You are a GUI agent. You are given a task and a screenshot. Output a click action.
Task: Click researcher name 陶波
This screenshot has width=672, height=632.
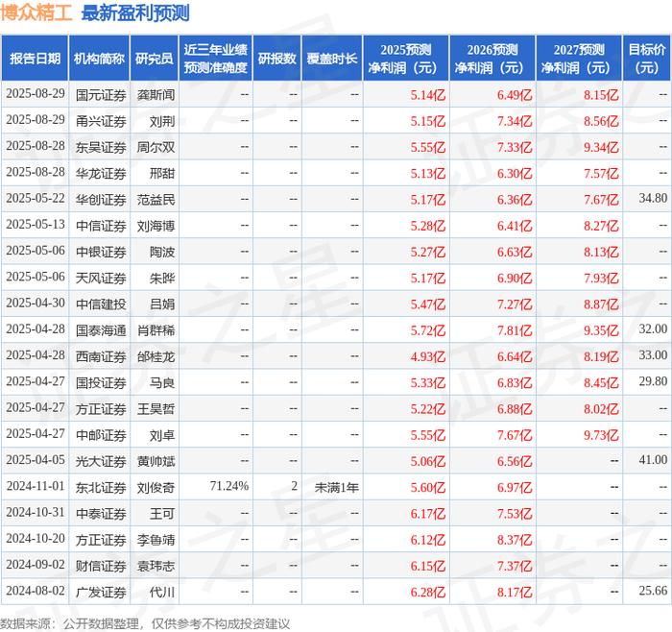(x=162, y=252)
